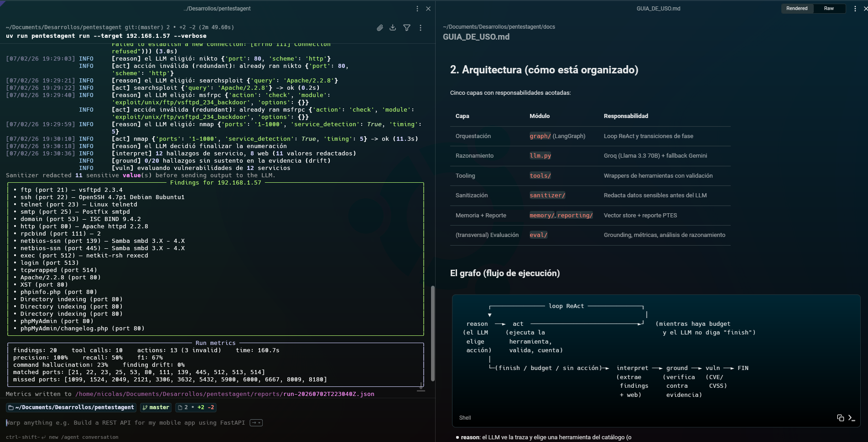868x442 pixels.
Task: Click the ~/Documents/Desarrollos/pentestagent/docs file path
Action: (x=499, y=27)
